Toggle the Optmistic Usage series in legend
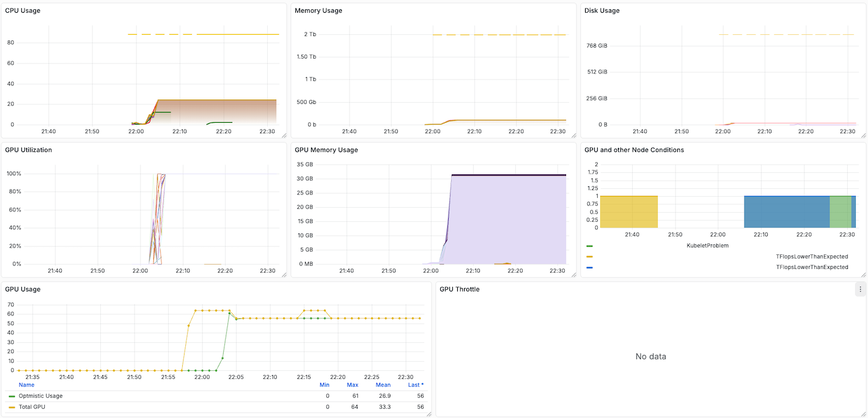Image resolution: width=868 pixels, height=418 pixels. click(40, 396)
